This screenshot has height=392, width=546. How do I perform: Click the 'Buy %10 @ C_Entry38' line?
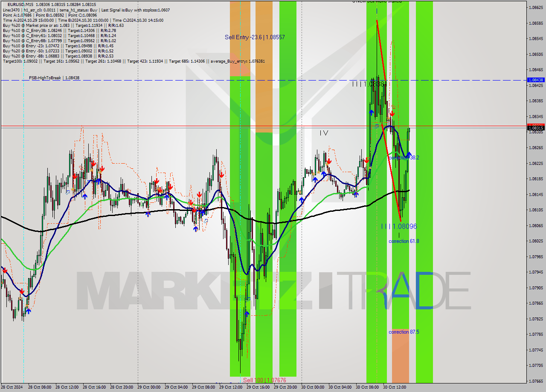click(59, 30)
